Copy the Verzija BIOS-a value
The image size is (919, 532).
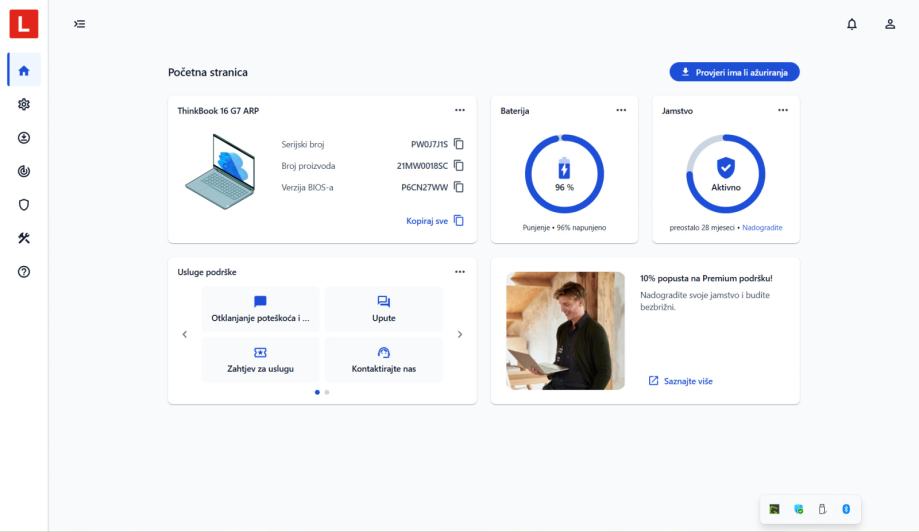459,187
